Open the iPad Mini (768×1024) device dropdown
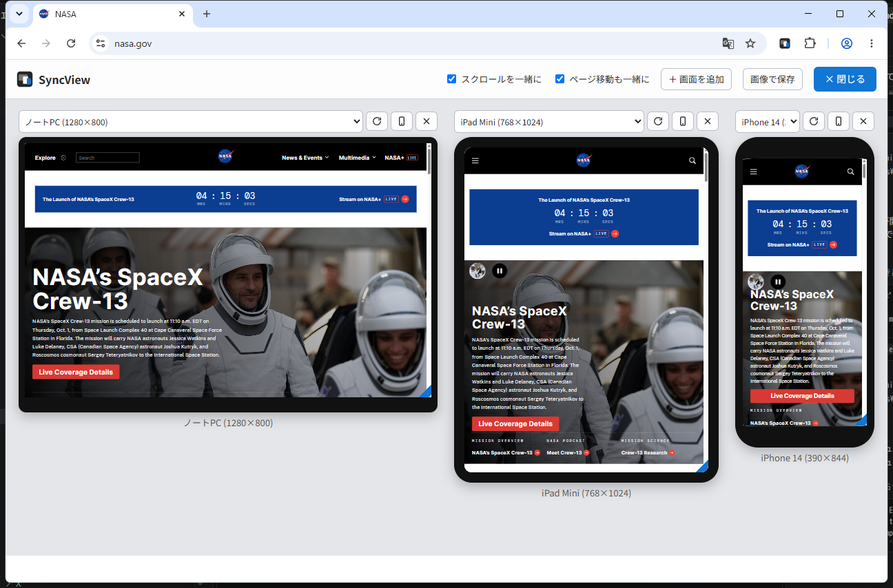This screenshot has width=893, height=588. (x=549, y=122)
